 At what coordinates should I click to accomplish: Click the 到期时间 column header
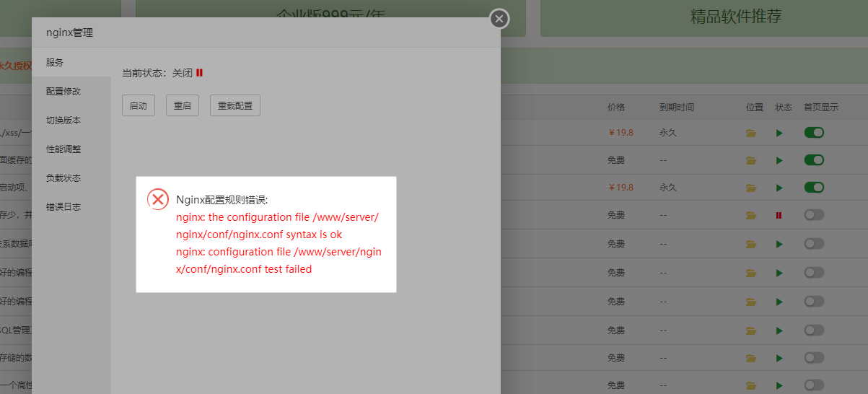[x=677, y=107]
